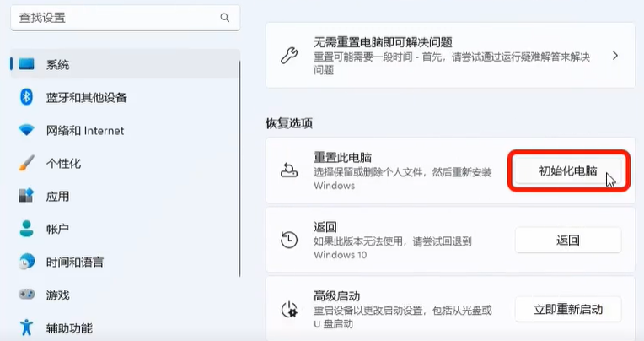This screenshot has width=644, height=341.
Task: Click the 重置此电脑 reset icon
Action: (x=289, y=170)
